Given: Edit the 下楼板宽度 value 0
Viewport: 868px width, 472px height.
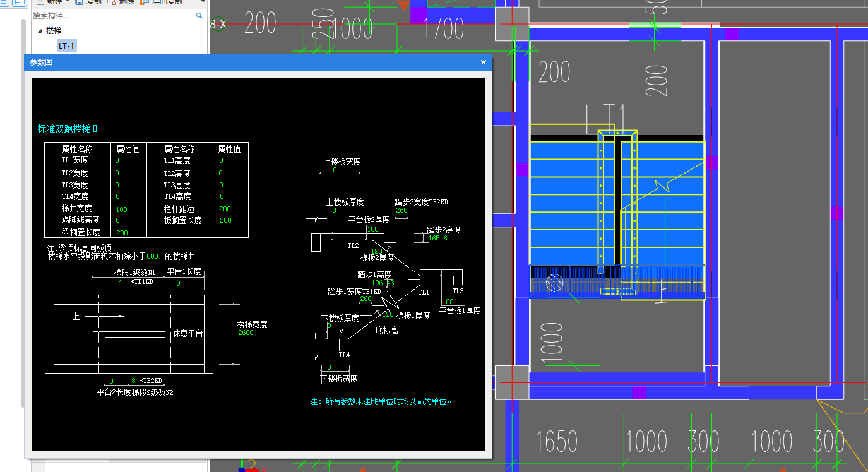Looking at the screenshot, I should (329, 367).
